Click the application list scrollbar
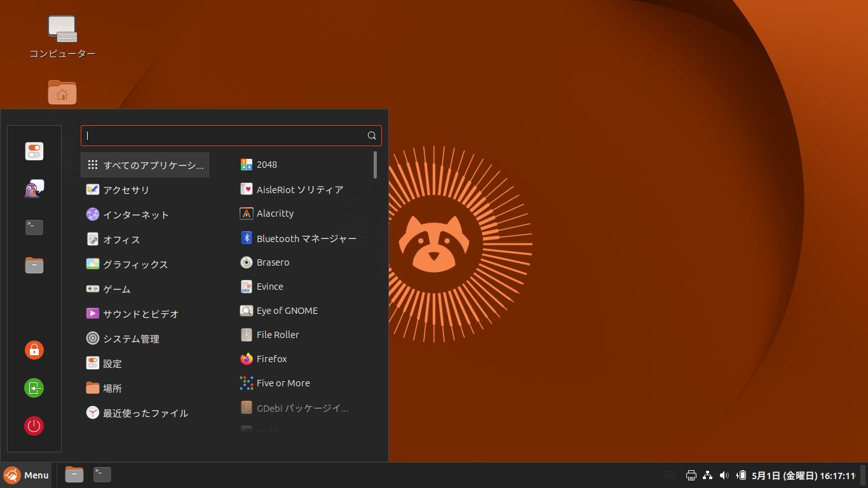The height and width of the screenshot is (488, 868). (376, 165)
